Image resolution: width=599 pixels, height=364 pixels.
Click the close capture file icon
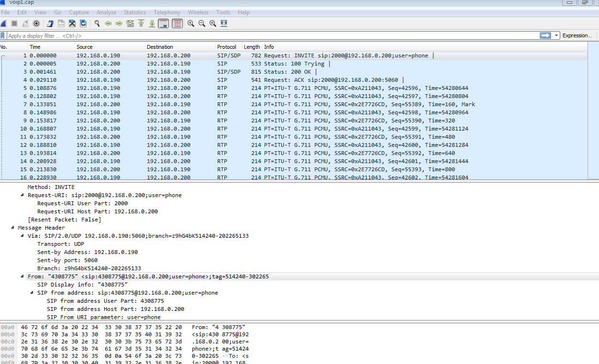[72, 23]
